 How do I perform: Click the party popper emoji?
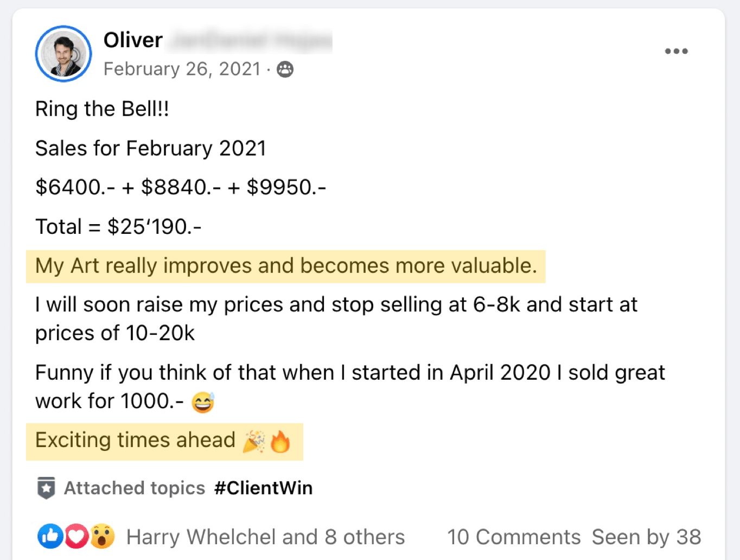[254, 441]
